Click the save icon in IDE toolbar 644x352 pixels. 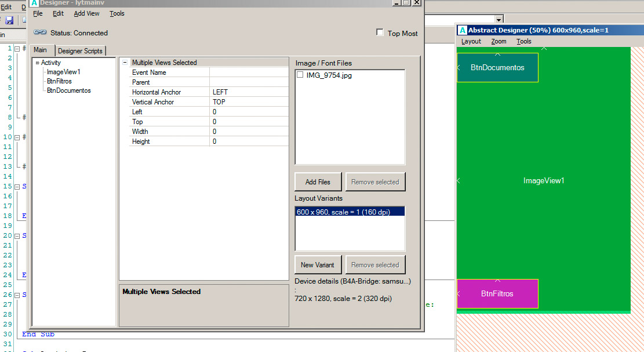(9, 20)
